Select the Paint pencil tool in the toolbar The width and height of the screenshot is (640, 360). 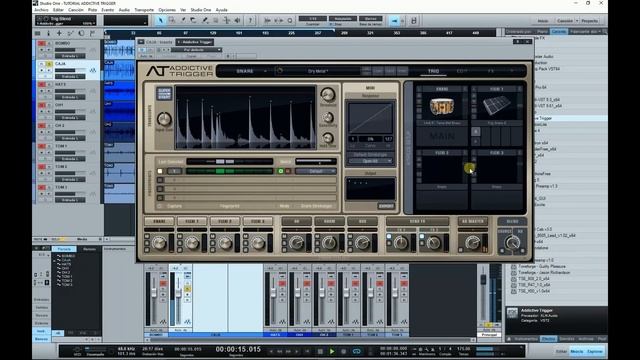tap(205, 20)
